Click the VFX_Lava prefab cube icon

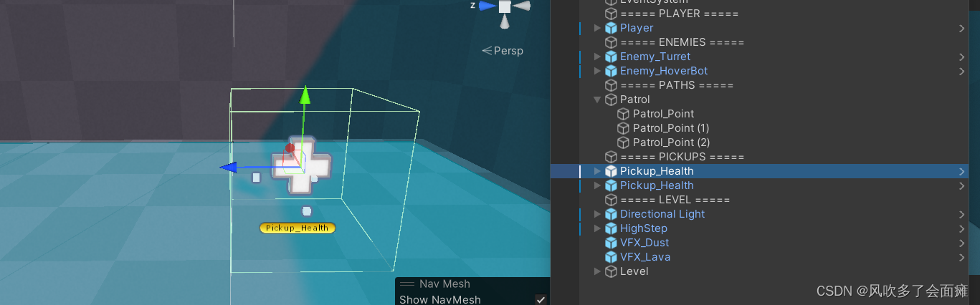tap(611, 257)
